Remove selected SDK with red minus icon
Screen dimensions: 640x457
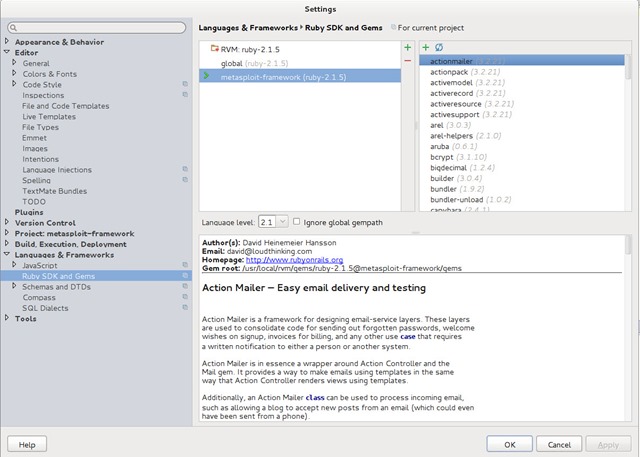pyautogui.click(x=407, y=61)
